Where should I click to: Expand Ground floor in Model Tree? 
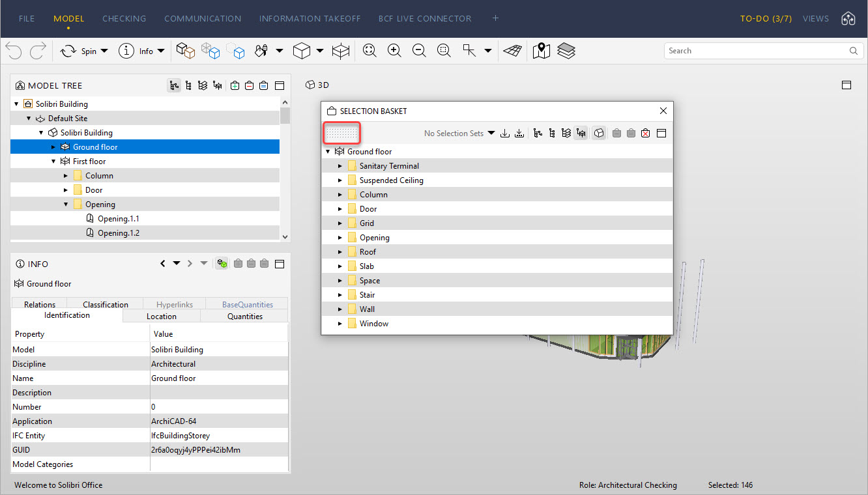[x=53, y=147]
